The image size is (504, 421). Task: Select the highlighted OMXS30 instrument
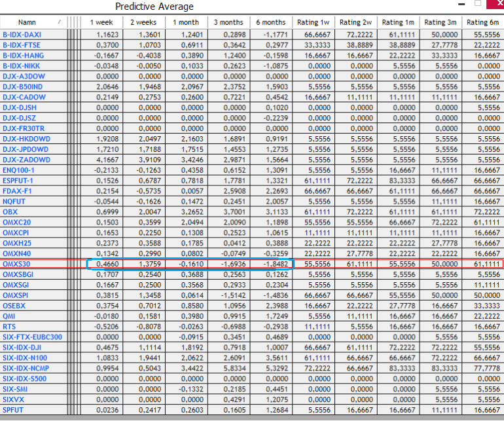(16, 264)
